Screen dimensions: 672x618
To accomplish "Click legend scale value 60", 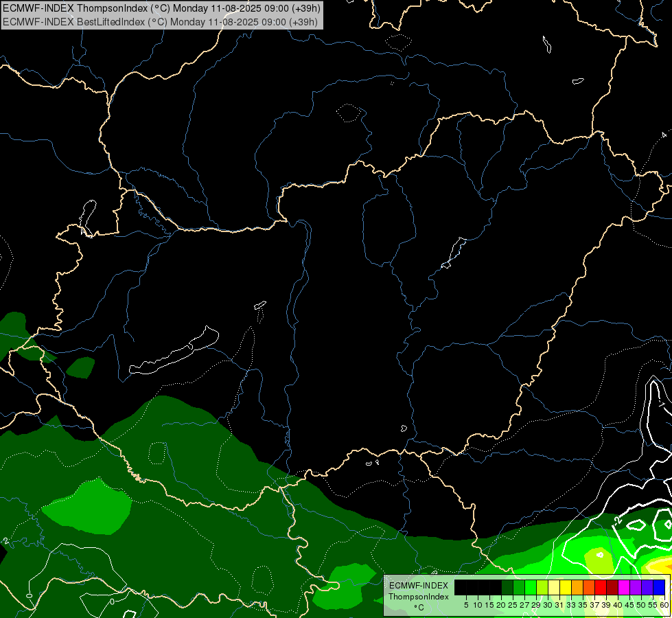I will 664,605.
